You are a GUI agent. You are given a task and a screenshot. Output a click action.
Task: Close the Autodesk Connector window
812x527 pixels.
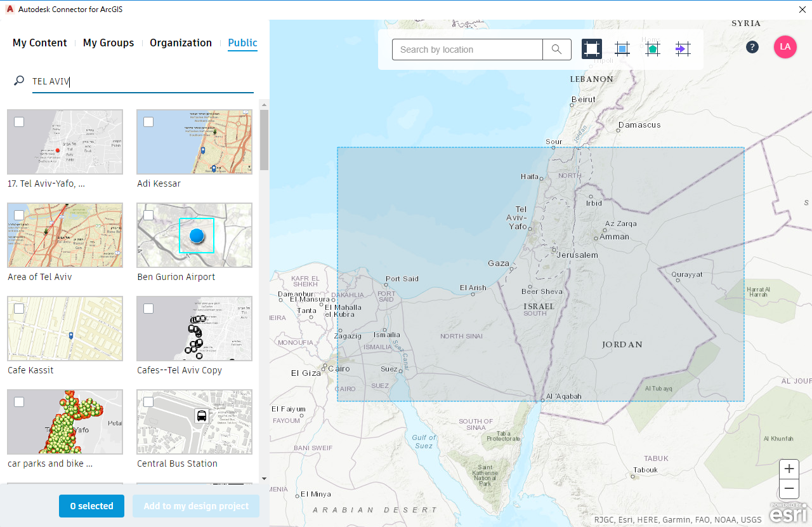(x=802, y=9)
